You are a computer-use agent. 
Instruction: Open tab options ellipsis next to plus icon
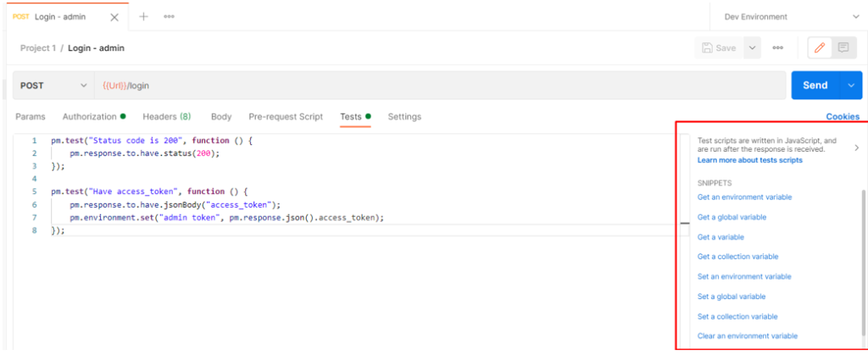169,16
